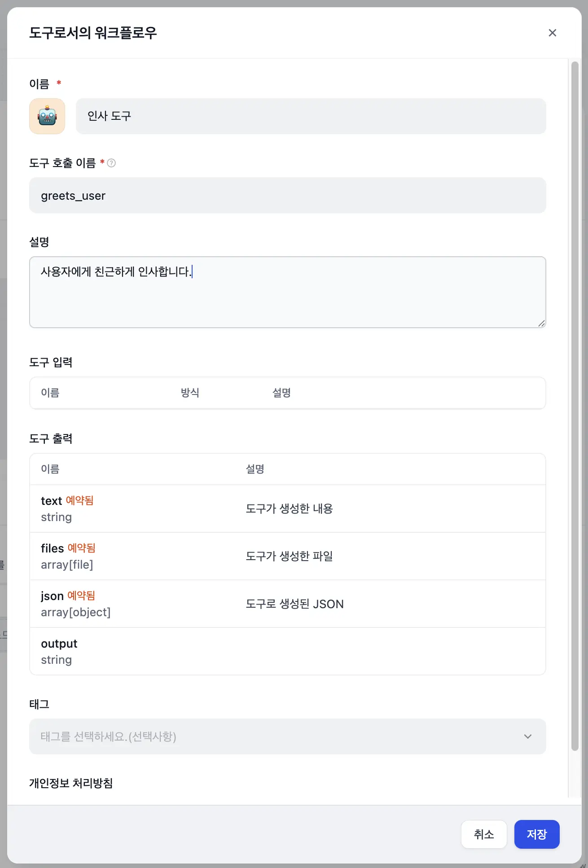
Task: Click the help icon beside 도구 호출 이름
Action: point(112,163)
